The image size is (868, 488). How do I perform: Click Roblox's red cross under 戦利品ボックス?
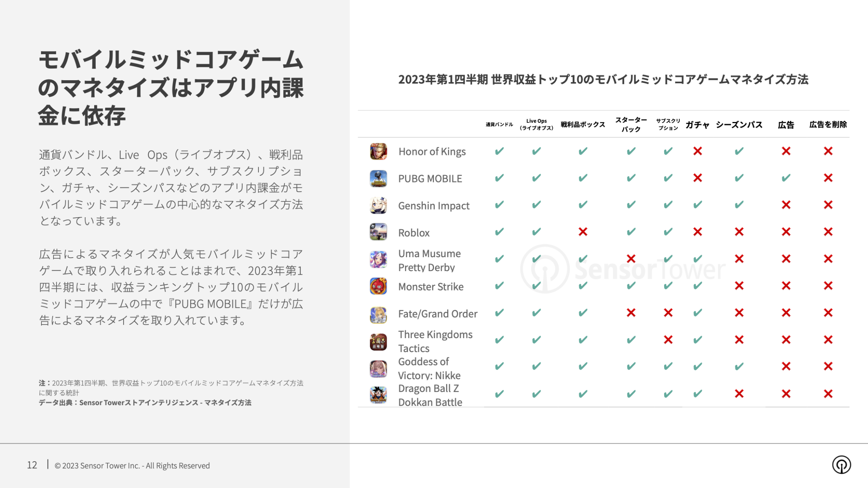coord(583,232)
